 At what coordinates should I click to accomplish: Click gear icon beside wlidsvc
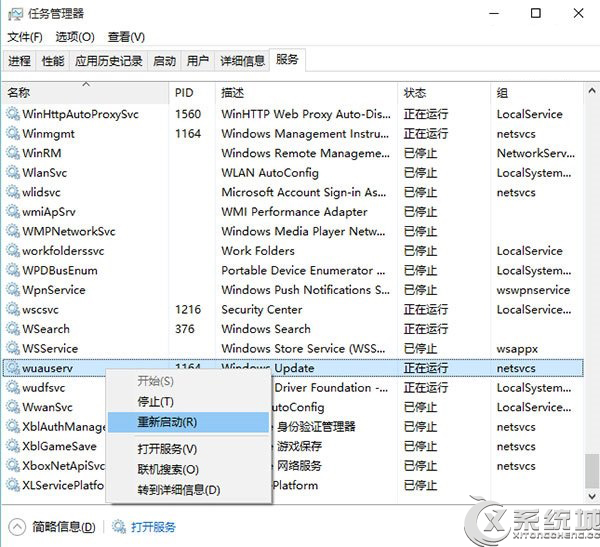point(13,192)
